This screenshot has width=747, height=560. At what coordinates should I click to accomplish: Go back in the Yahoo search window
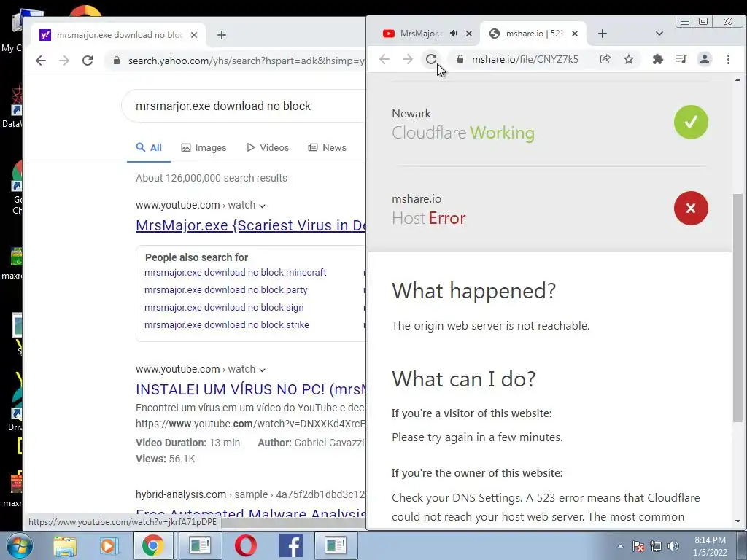tap(41, 61)
